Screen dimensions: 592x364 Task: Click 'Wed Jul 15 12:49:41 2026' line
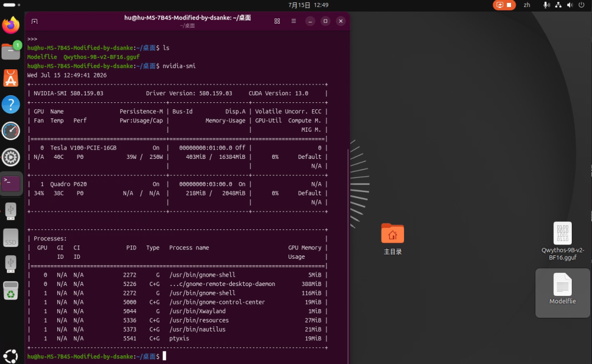(x=67, y=75)
